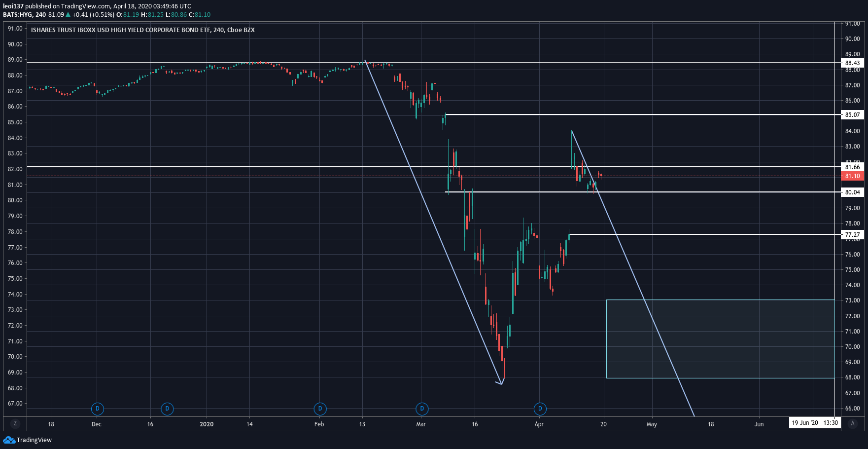Click the dividend marker above Feb
Image resolution: width=868 pixels, height=449 pixels.
320,409
